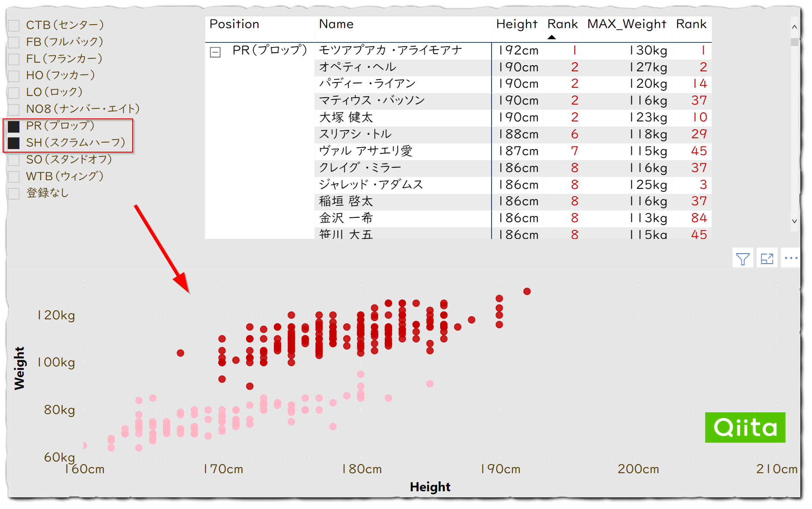812x509 pixels.
Task: Select the name モツアプアカ・アライモアナ
Action: (x=390, y=51)
